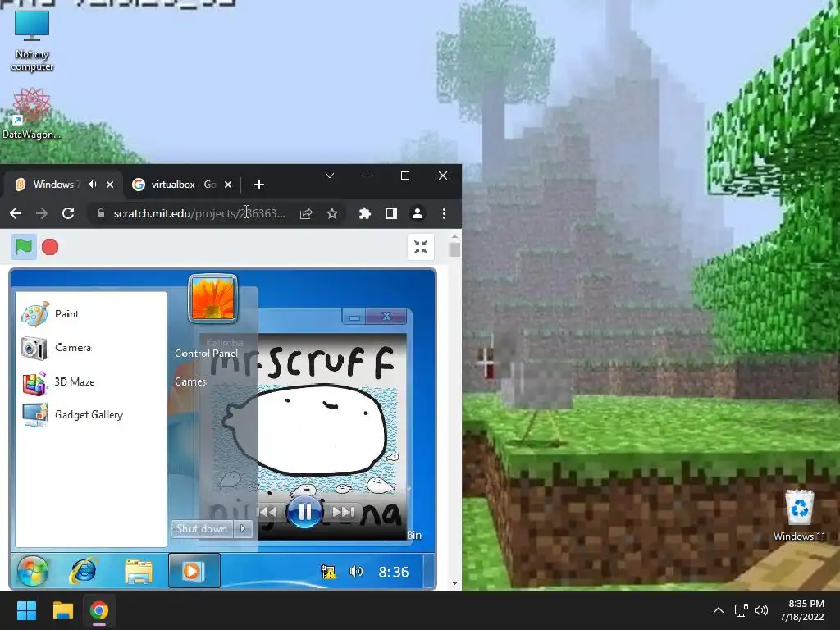Minimize the simulated media player window
This screenshot has width=840, height=630.
354,317
